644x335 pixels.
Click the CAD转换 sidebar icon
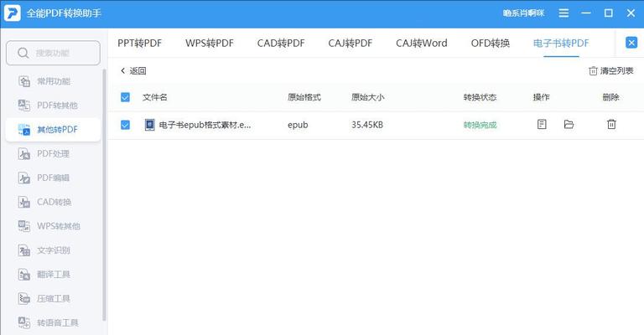(24, 202)
